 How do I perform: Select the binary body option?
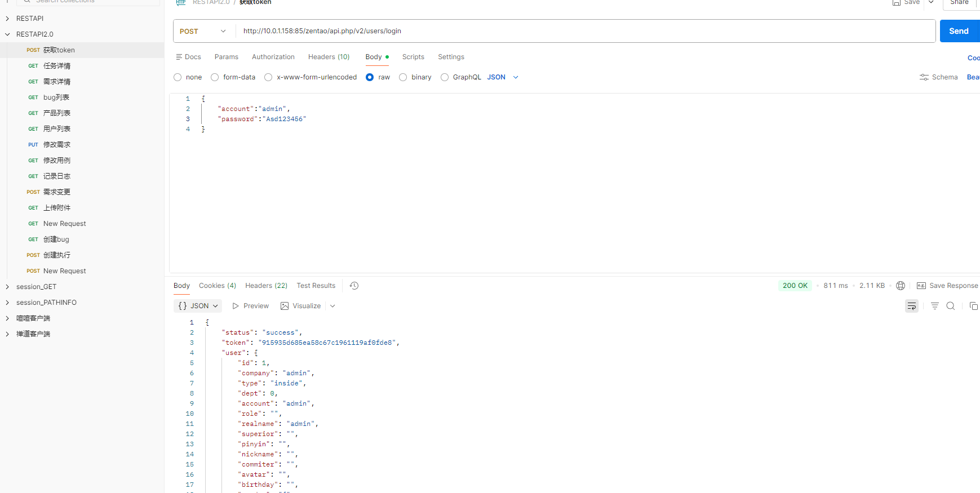(x=403, y=77)
